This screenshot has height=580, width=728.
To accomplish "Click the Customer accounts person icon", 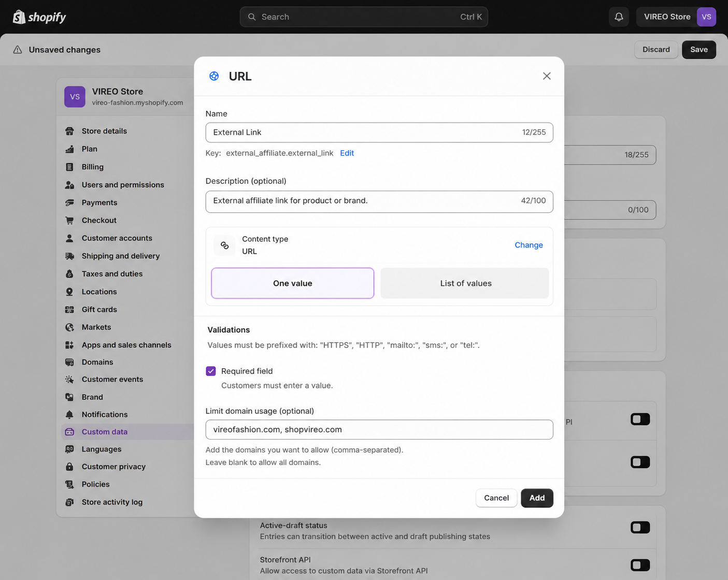I will pyautogui.click(x=69, y=238).
